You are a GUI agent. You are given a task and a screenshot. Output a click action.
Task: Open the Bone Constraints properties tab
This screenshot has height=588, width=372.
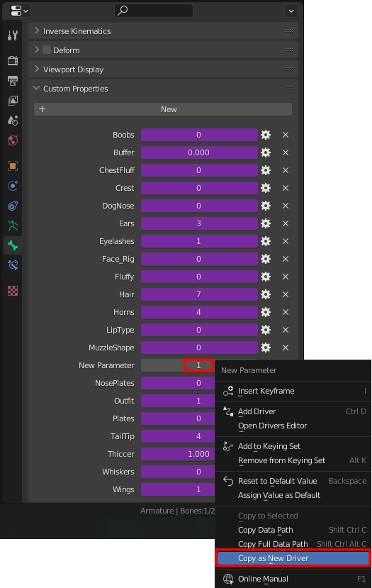(12, 265)
